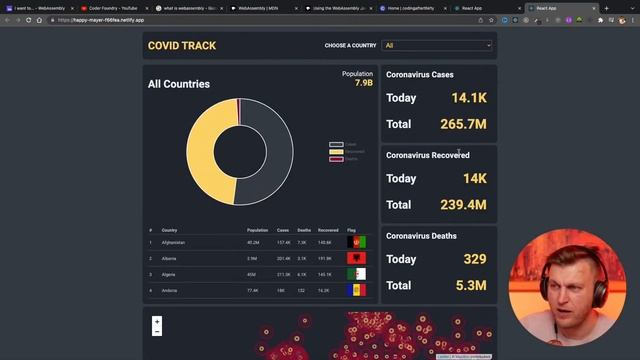Toggle the Cases legend swatch

(x=336, y=144)
